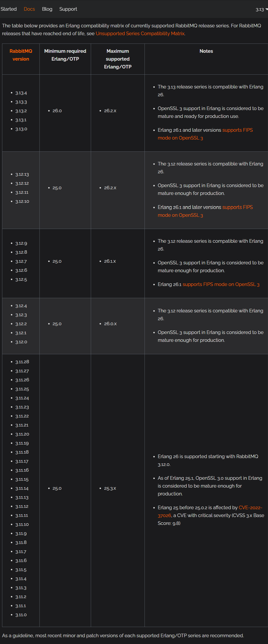Click Minimum required Erlang/OTP header

[65, 55]
